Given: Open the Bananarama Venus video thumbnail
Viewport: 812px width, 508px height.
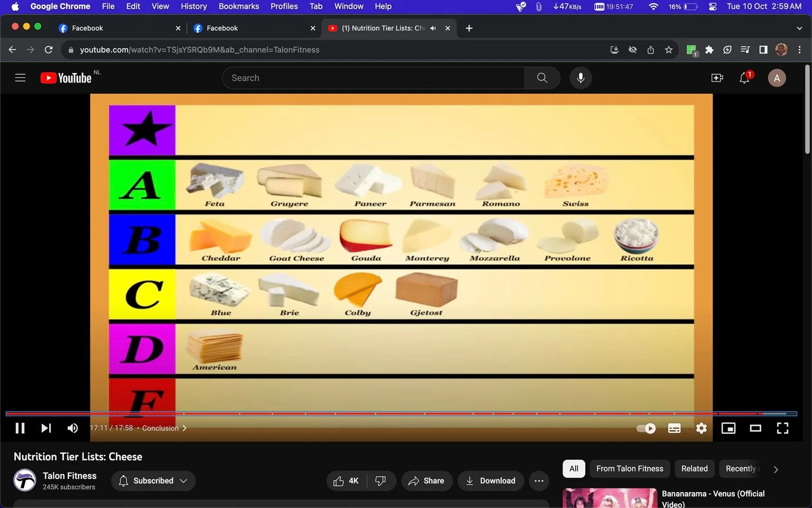Looking at the screenshot, I should click(x=610, y=498).
